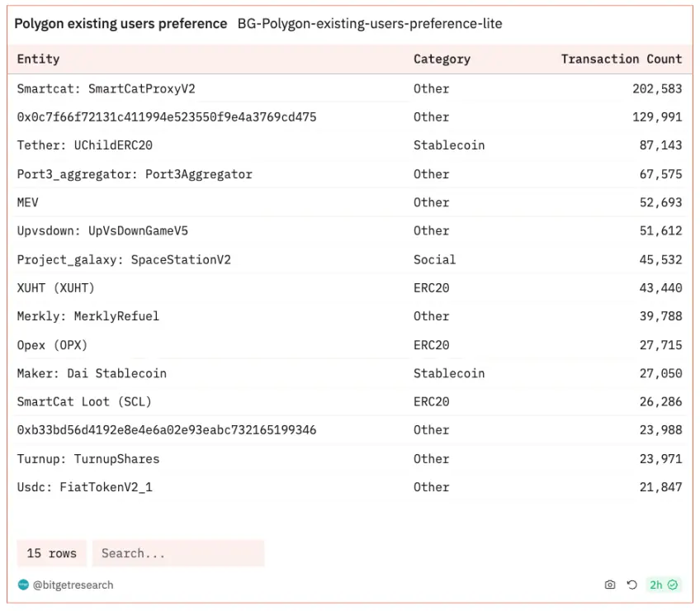
Task: Click the 0x0c7f66f7 address entity cell
Action: (167, 117)
